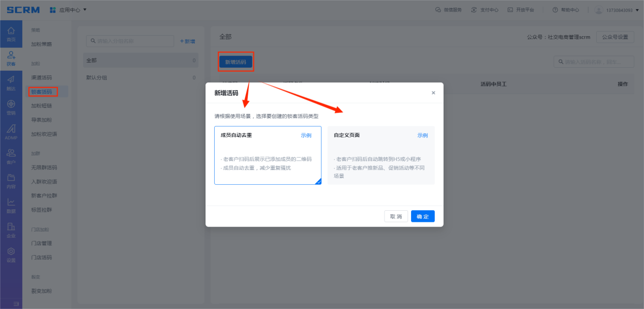644x309 pixels.
Task: Close the 新增活码 dialog with the X
Action: [x=433, y=93]
